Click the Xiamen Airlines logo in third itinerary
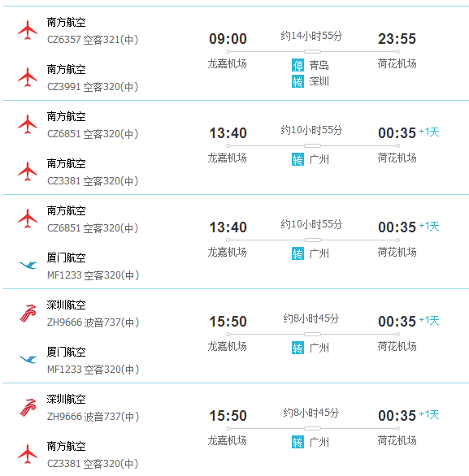This screenshot has height=476, width=469. 28,266
